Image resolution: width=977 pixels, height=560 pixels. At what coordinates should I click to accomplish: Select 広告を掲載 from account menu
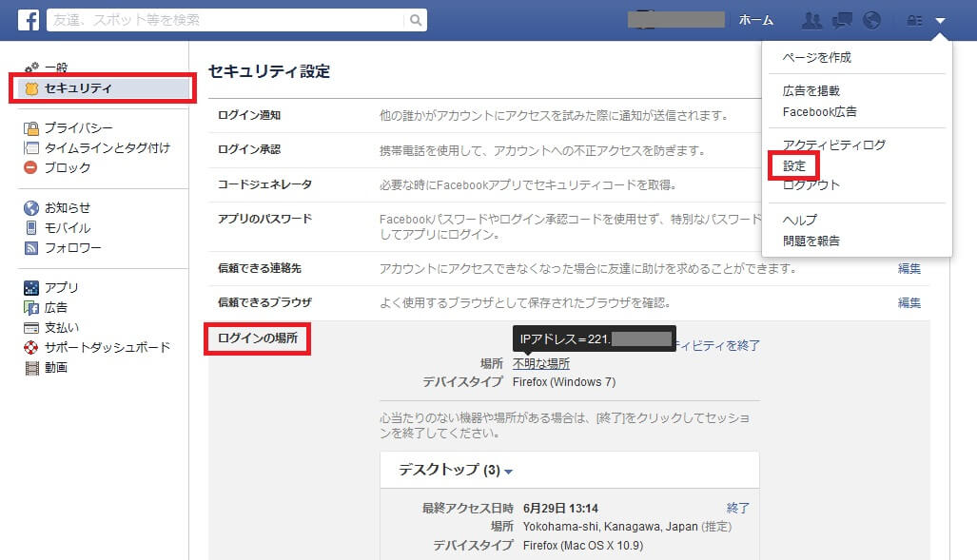[x=811, y=91]
